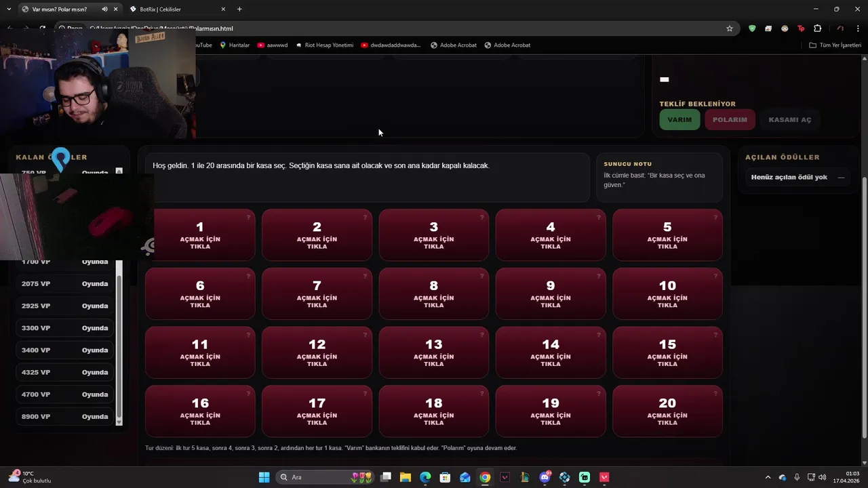Choose case number 10
Screen dimensions: 868x488
(667, 293)
